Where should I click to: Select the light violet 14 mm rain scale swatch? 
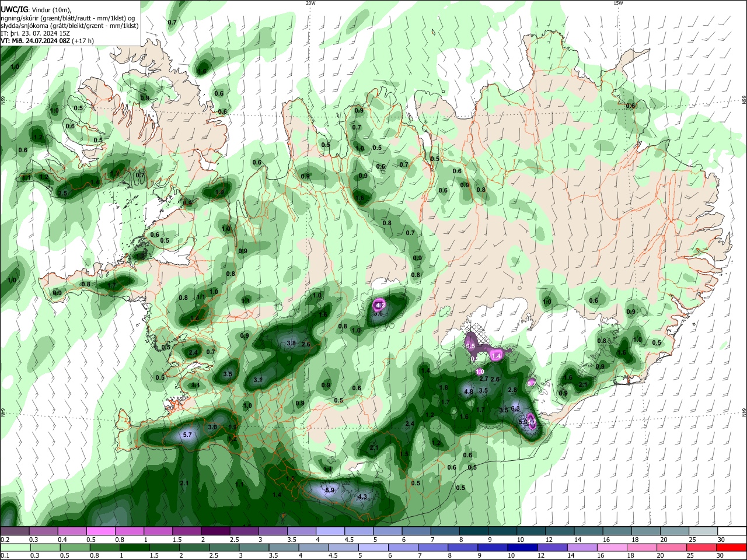tap(581, 547)
